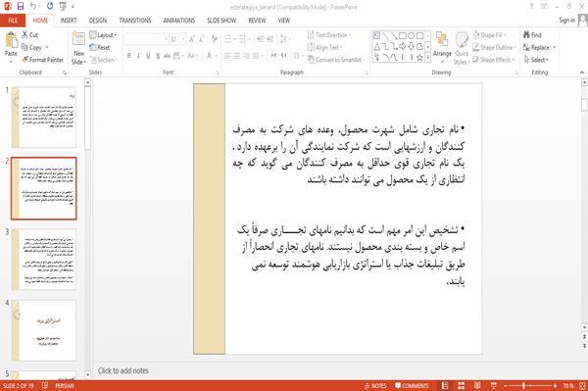Click the Redo/Repeat icon
Image resolution: width=588 pixels, height=391 pixels.
point(50,7)
